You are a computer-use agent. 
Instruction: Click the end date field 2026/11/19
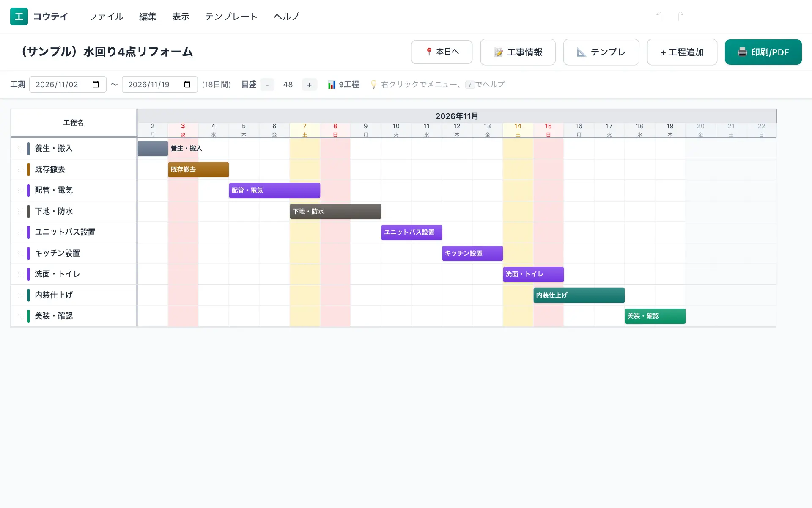(x=159, y=84)
